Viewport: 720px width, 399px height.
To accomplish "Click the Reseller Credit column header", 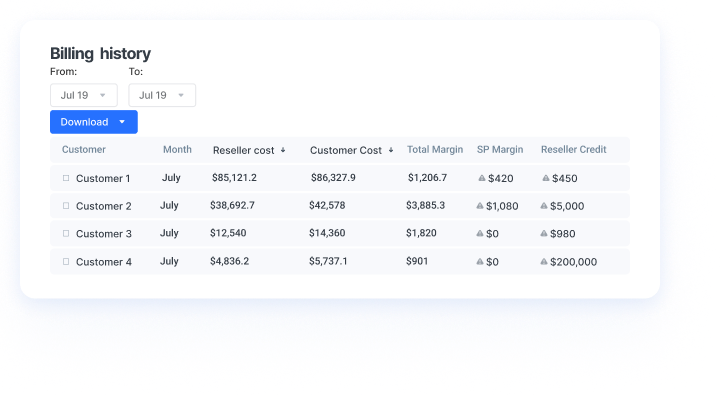I will coord(574,150).
